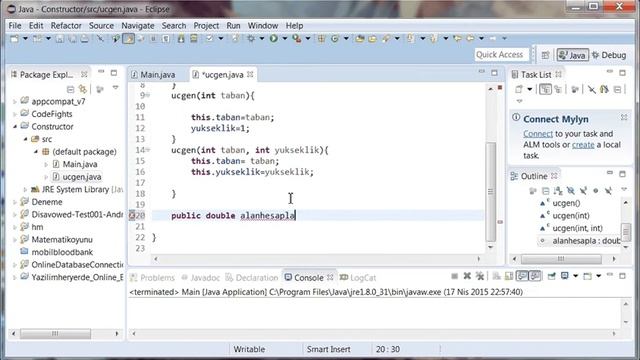Toggle Console show on standard error
640x360 pixels.
535,276
